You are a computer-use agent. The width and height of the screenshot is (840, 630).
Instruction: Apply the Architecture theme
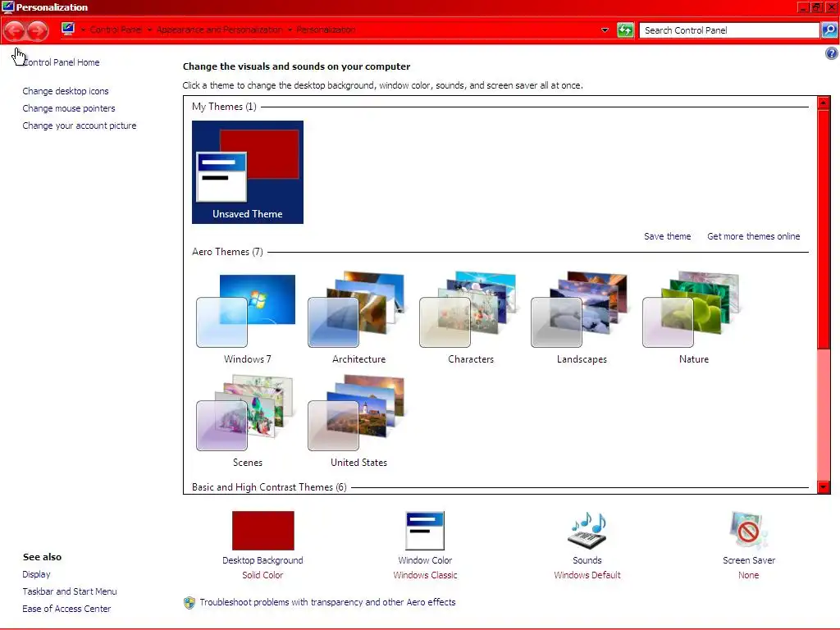359,318
